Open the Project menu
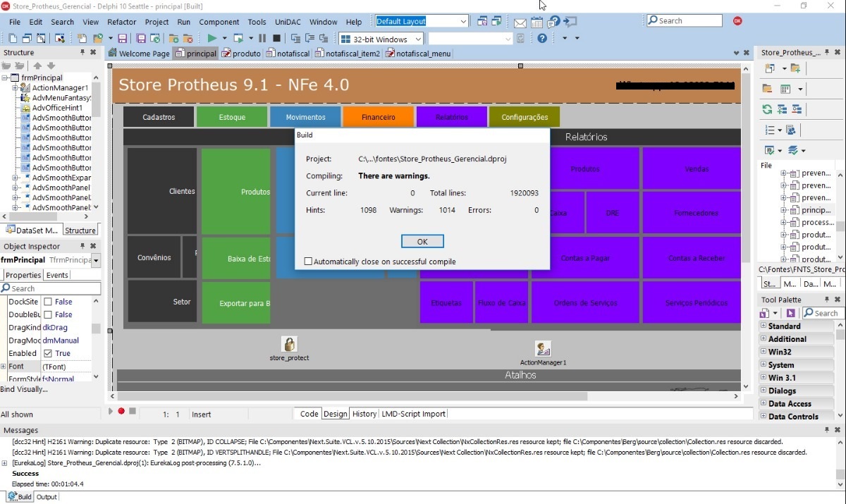The width and height of the screenshot is (846, 504). coord(157,22)
